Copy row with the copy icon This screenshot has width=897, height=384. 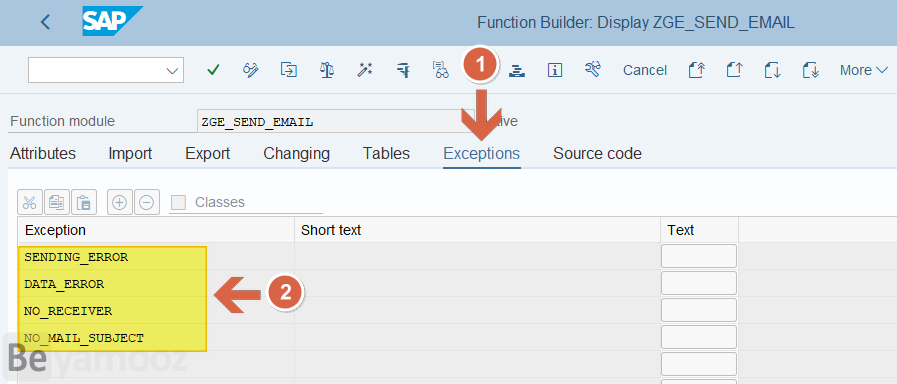click(x=57, y=202)
